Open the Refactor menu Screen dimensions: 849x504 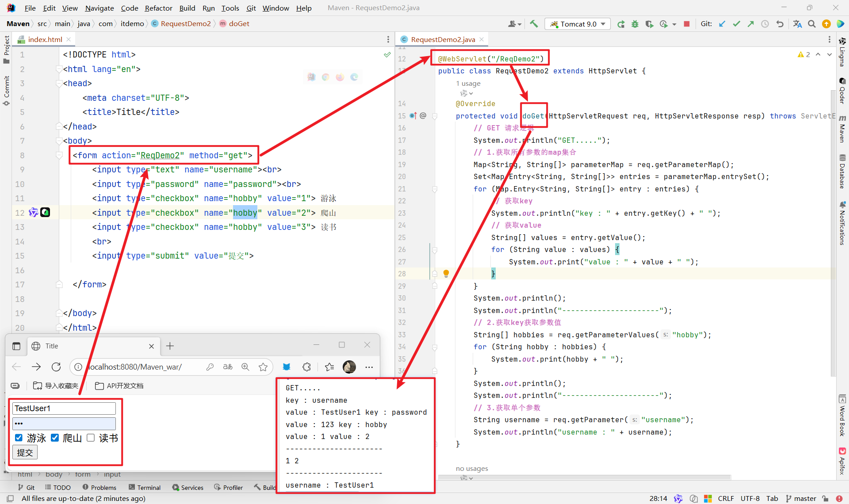158,8
